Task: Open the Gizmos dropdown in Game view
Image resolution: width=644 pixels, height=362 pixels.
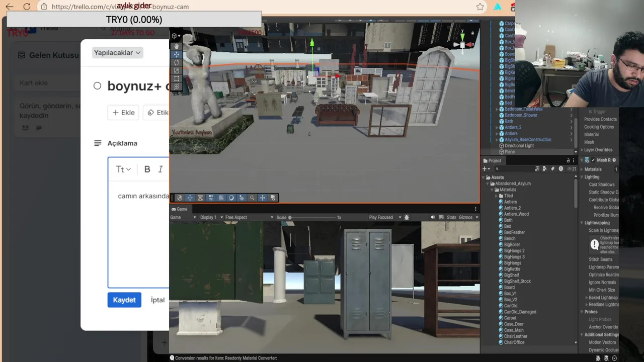Action: pyautogui.click(x=468, y=217)
